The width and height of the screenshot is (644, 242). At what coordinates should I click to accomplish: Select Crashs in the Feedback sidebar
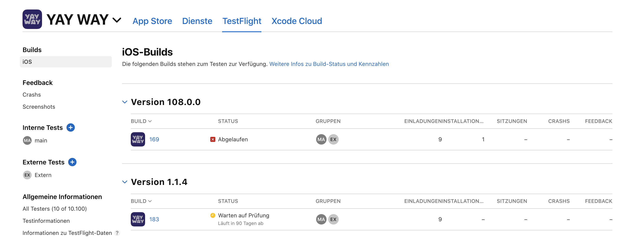[x=31, y=95]
